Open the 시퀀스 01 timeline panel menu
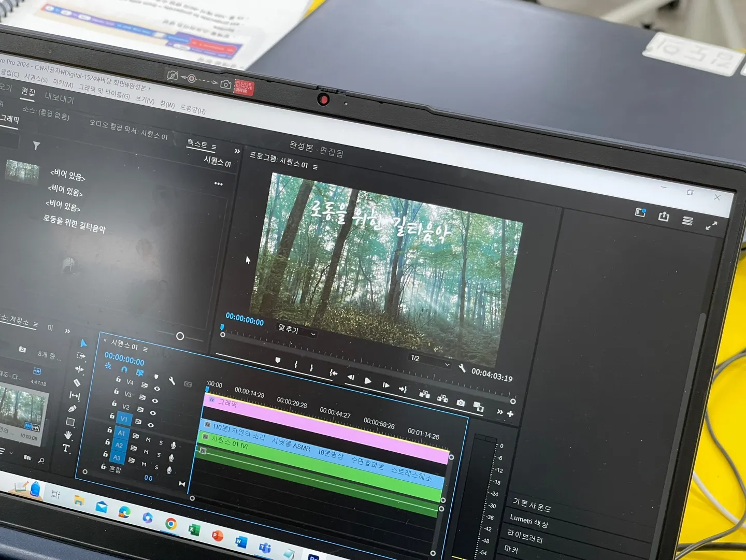 click(145, 349)
